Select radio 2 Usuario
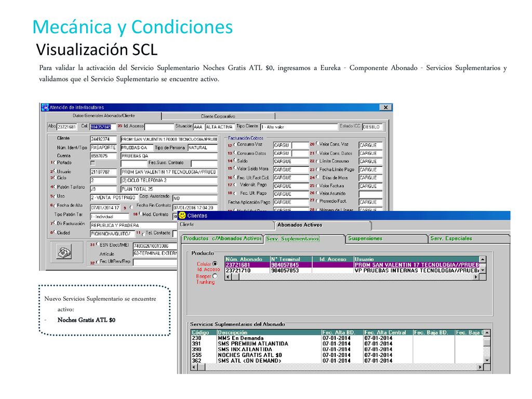The height and width of the screenshot is (399, 532). coord(54,171)
